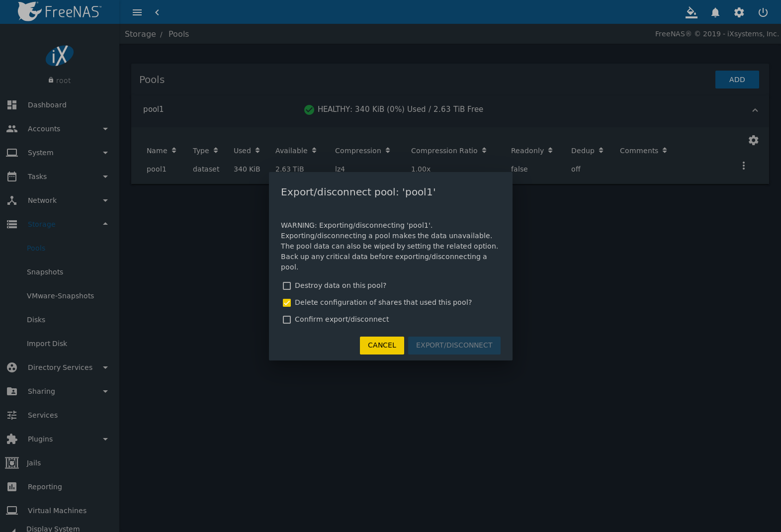Open Import Disk under Storage

[47, 344]
